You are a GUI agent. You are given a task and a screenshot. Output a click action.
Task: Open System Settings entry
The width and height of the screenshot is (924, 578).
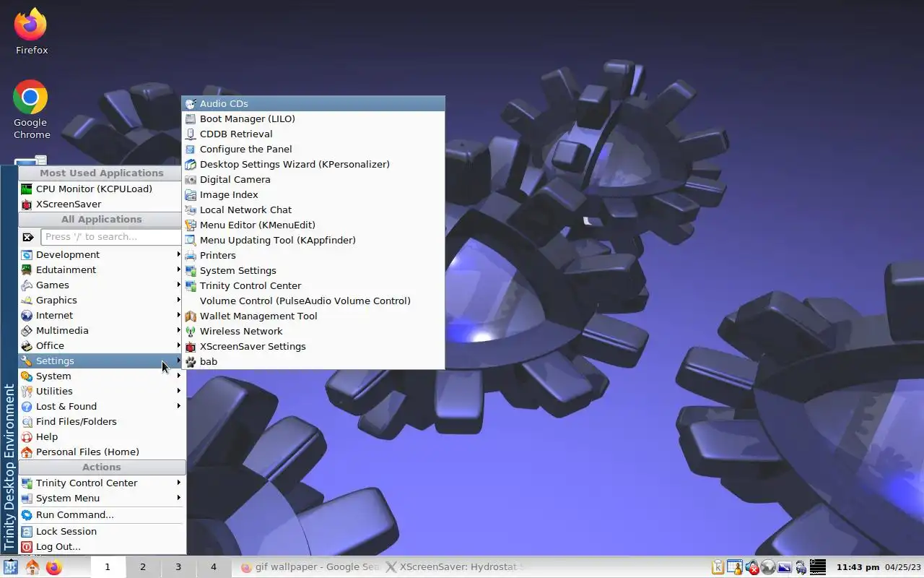point(313,270)
